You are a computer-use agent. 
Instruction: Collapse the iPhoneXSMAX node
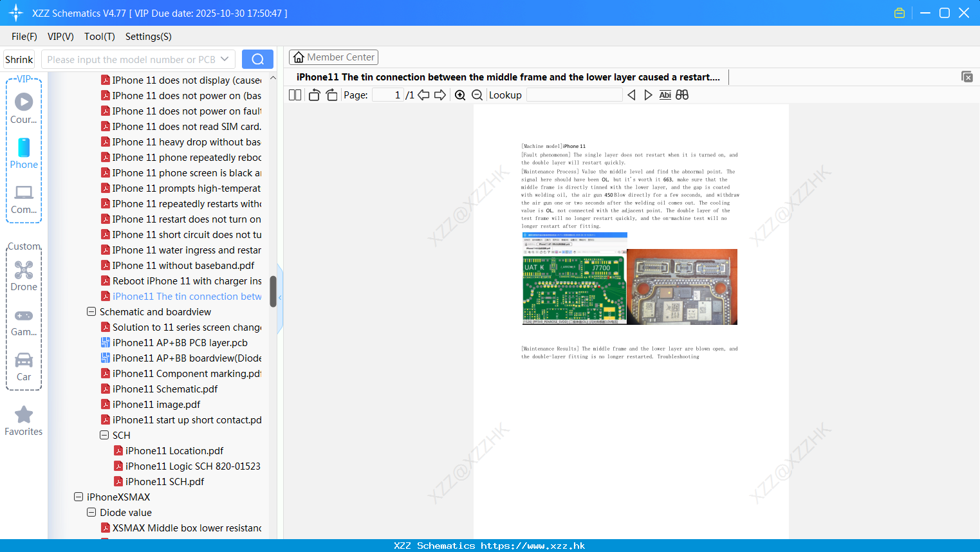click(79, 497)
